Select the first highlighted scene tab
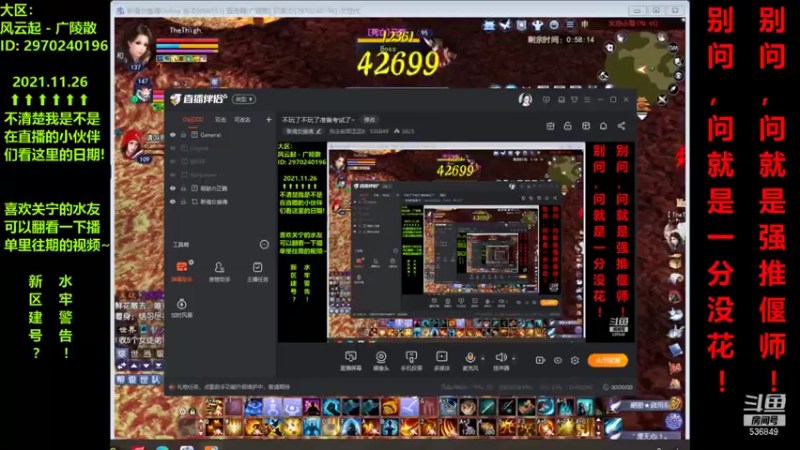800x450 pixels. tap(193, 120)
